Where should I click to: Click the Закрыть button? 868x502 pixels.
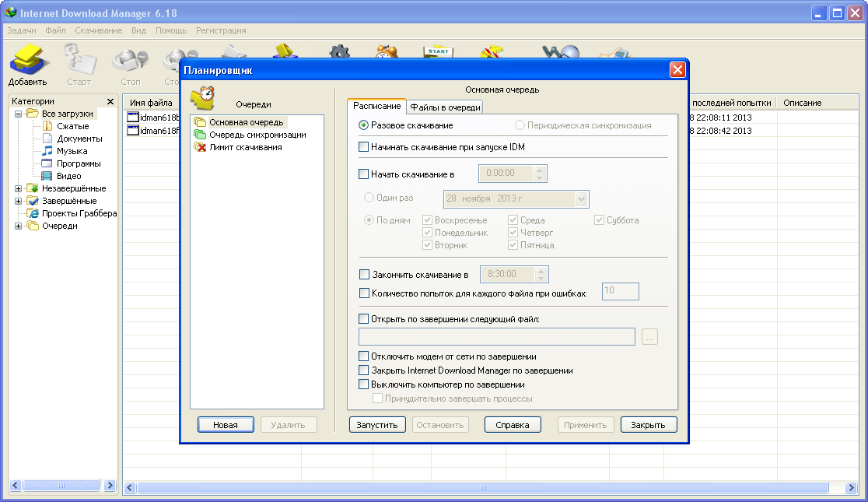648,425
